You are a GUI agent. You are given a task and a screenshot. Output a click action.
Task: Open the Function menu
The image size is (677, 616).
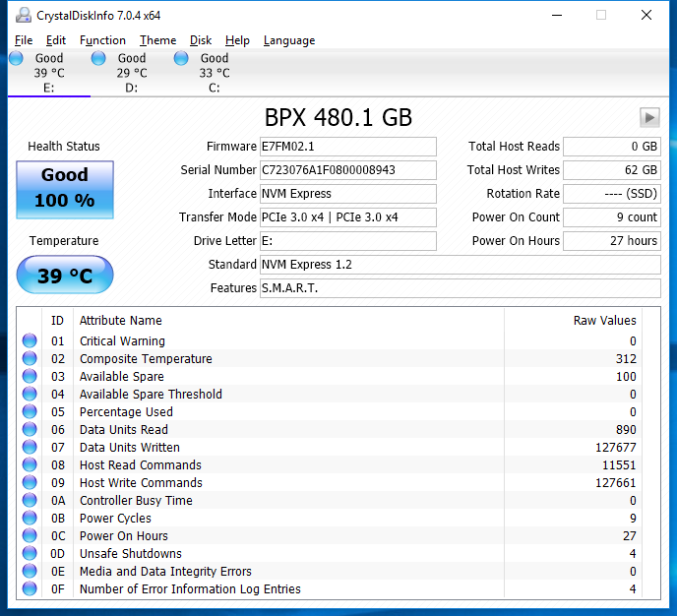(102, 40)
